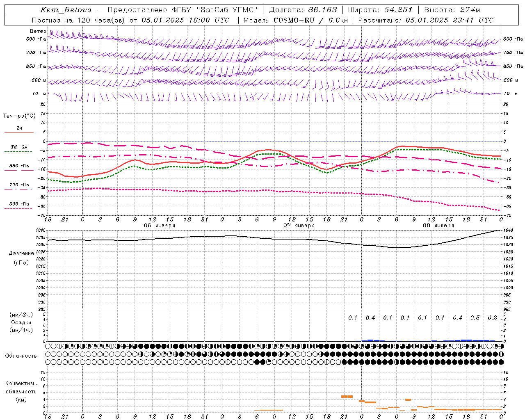Click the "10 м" wind level label on left
This screenshot has width=525, height=420.
[x=39, y=94]
